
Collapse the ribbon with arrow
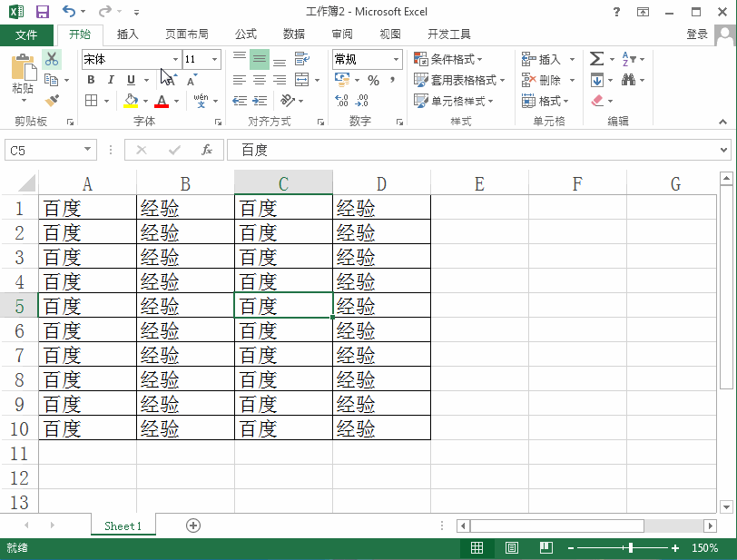pyautogui.click(x=722, y=122)
